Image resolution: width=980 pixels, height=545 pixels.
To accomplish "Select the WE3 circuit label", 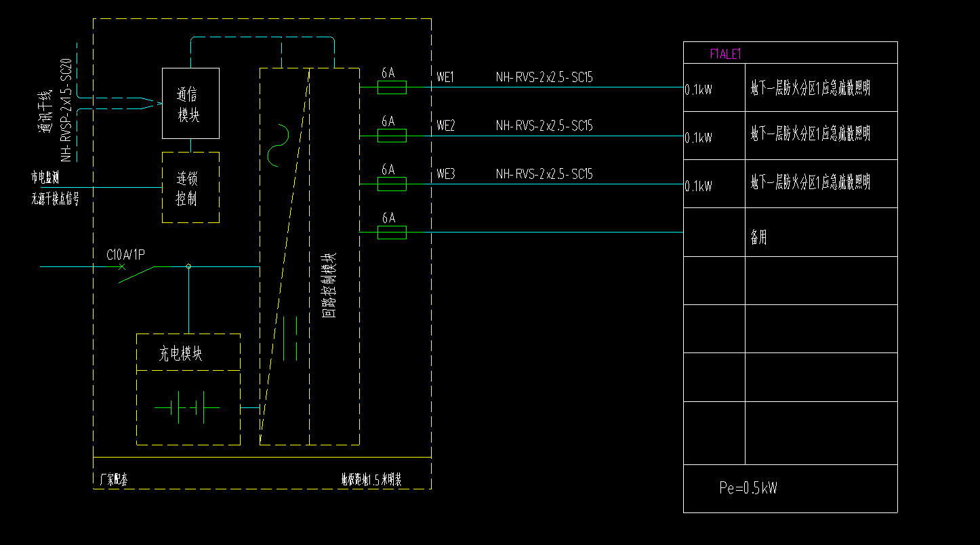I will (446, 174).
